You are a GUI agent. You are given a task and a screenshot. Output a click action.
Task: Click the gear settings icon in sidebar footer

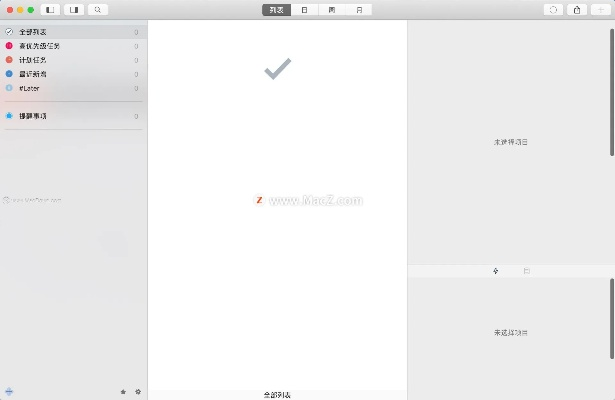[138, 392]
